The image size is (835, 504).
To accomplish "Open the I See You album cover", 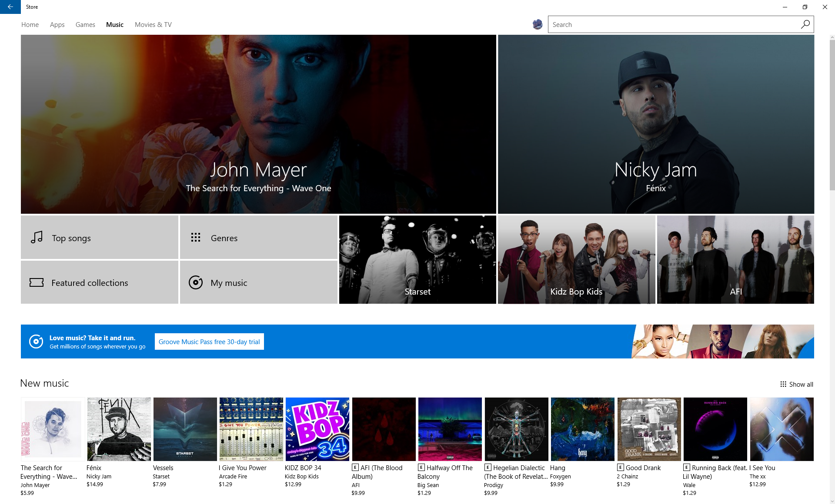I will [782, 429].
